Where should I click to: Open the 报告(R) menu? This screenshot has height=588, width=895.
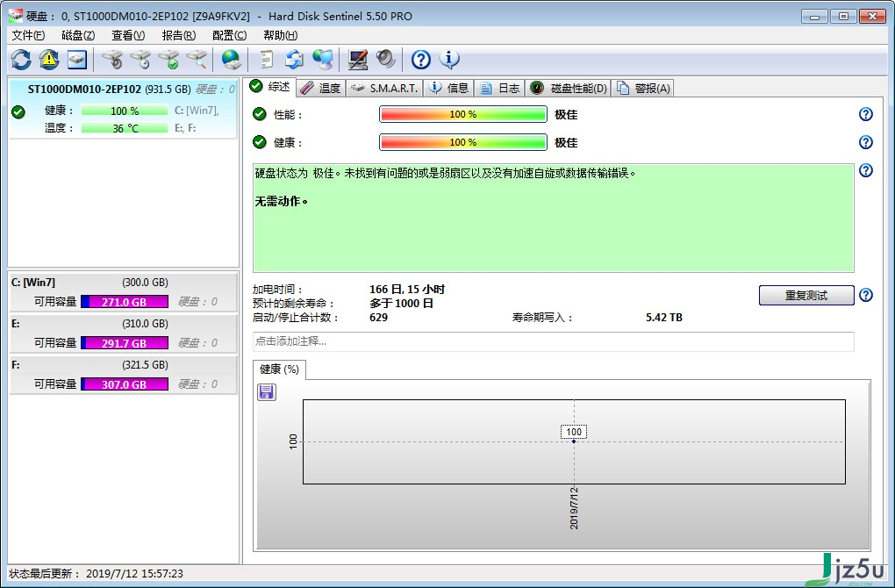point(179,35)
